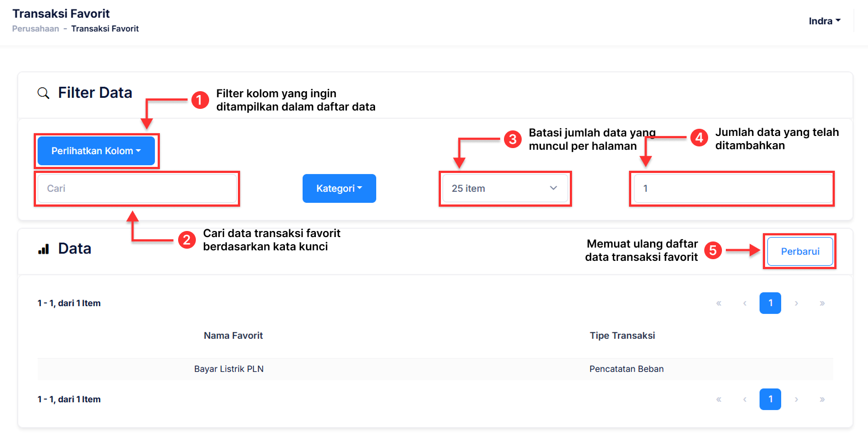Focus the Cari search field
The image size is (868, 436).
tap(137, 188)
